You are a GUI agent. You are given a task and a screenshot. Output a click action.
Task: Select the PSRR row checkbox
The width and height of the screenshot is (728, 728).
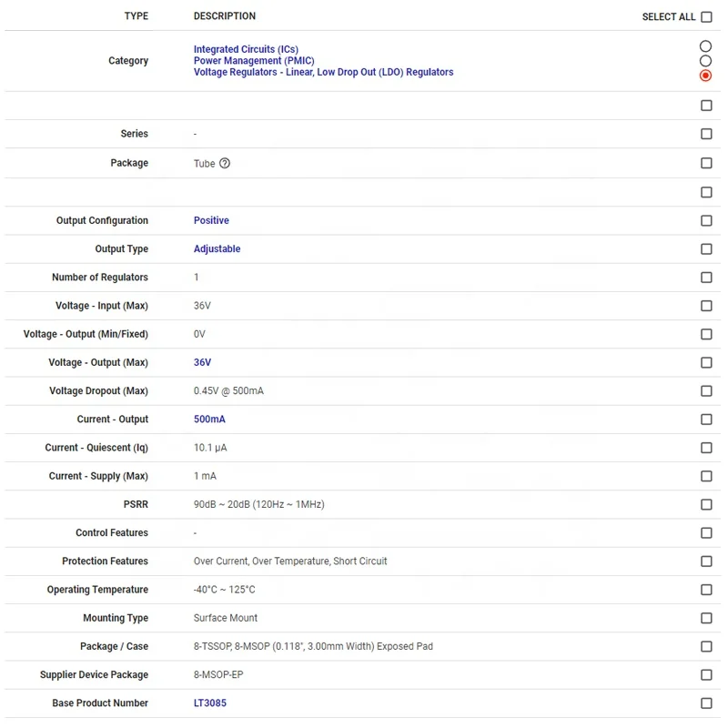click(706, 505)
